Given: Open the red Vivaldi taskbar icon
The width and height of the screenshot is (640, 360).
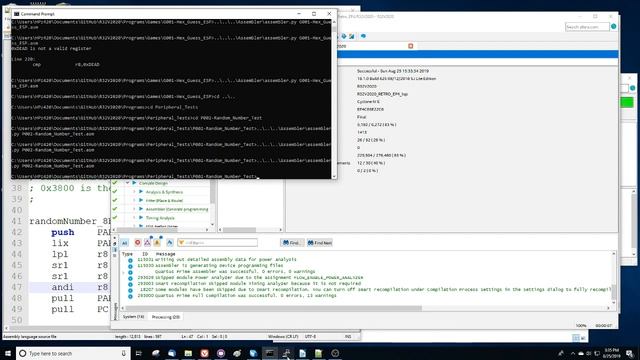Looking at the screenshot, I should 204,353.
